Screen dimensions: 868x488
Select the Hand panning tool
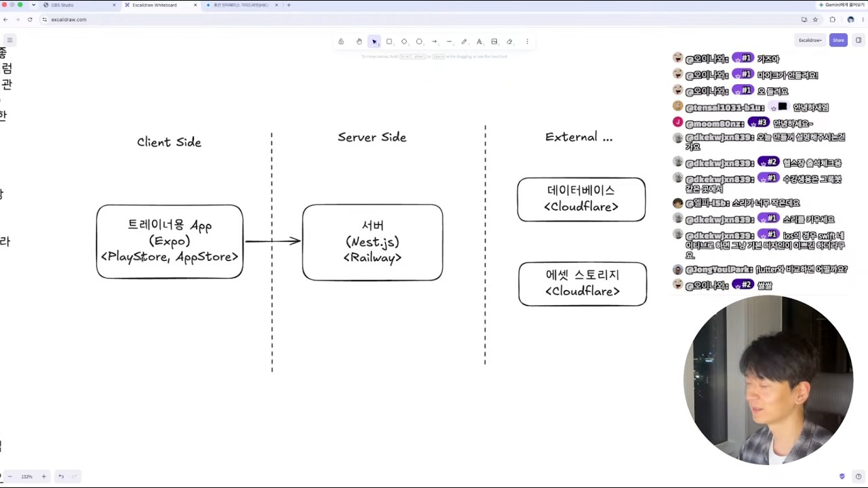click(x=359, y=41)
